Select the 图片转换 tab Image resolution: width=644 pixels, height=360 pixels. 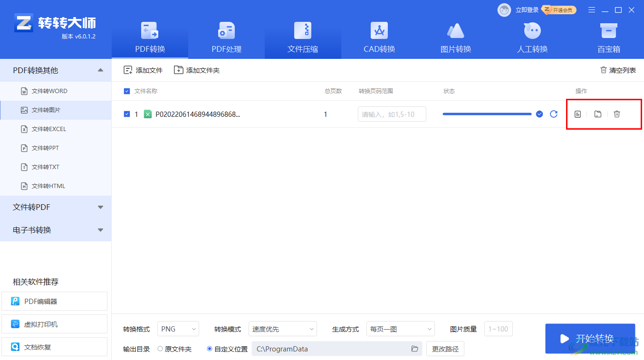click(456, 37)
